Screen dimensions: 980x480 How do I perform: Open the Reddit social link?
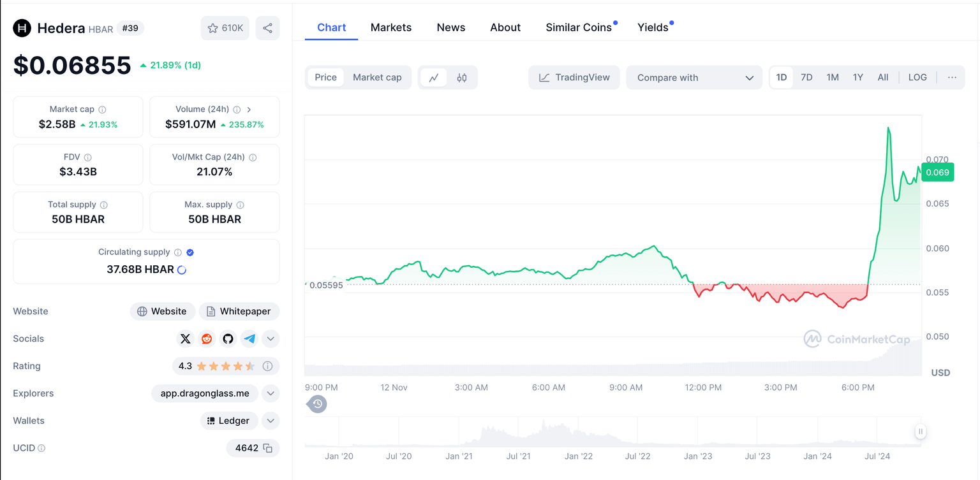click(207, 338)
